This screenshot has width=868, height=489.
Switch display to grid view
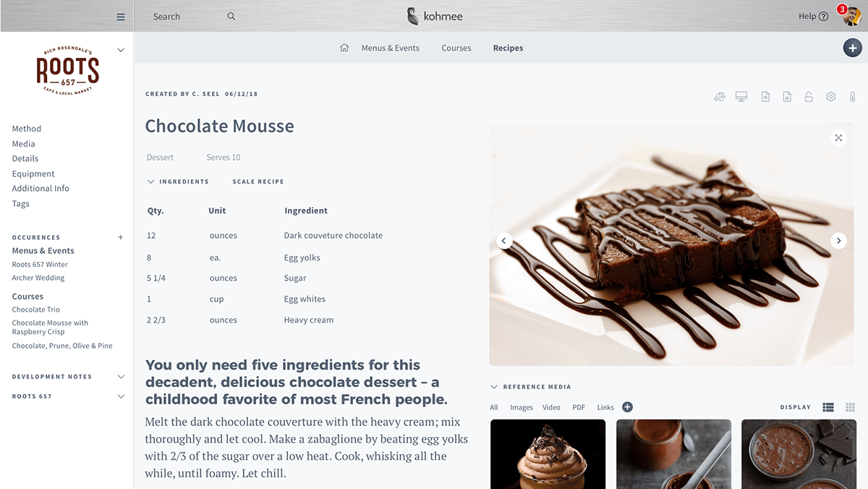851,407
